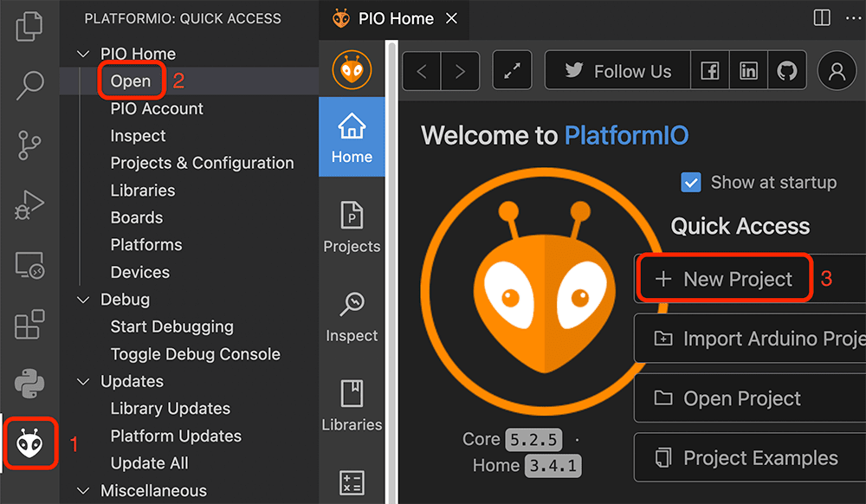Click the PIO Home vertical scrollbar
Viewport: 866px width, 504px height.
click(x=391, y=272)
